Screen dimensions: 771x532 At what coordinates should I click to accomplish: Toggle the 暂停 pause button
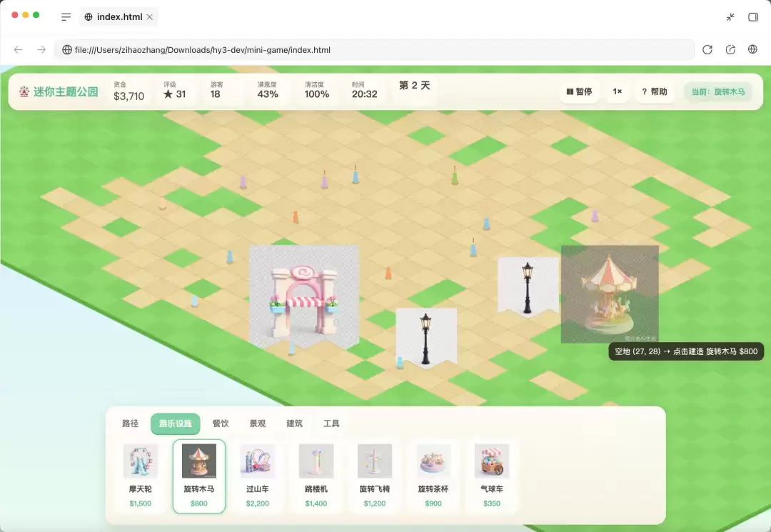pyautogui.click(x=579, y=91)
